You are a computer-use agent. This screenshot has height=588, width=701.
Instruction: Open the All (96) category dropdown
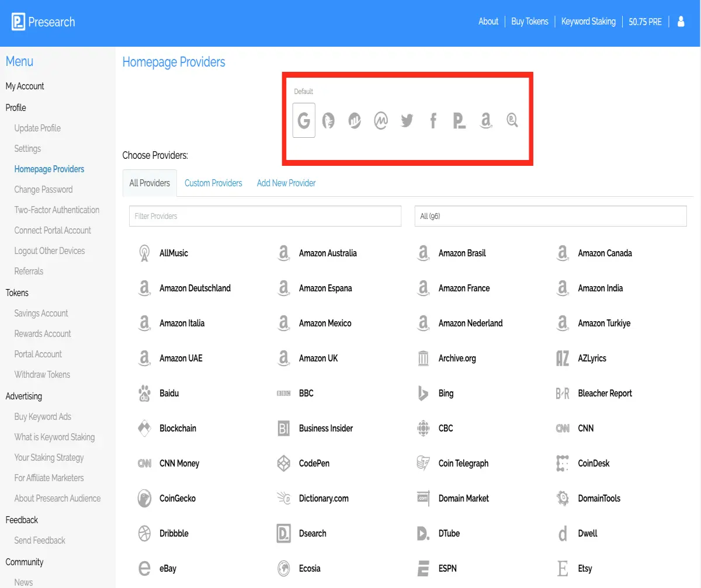[x=550, y=216]
